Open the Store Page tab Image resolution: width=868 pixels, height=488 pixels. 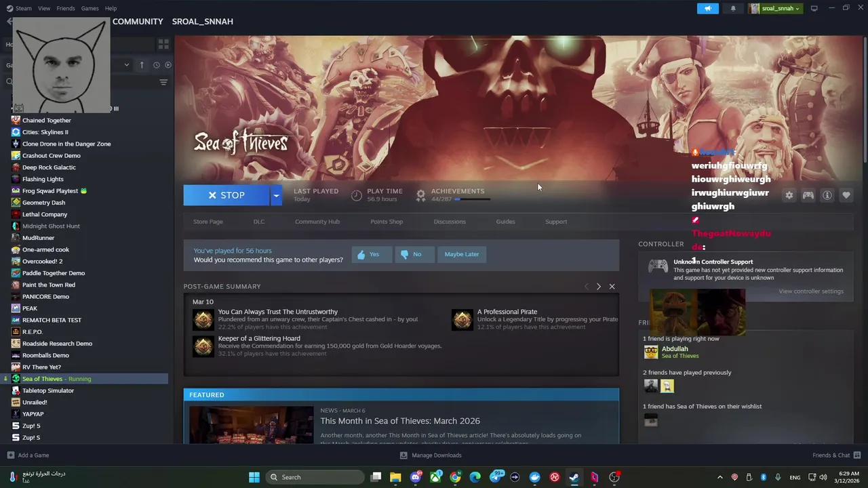[x=208, y=222]
